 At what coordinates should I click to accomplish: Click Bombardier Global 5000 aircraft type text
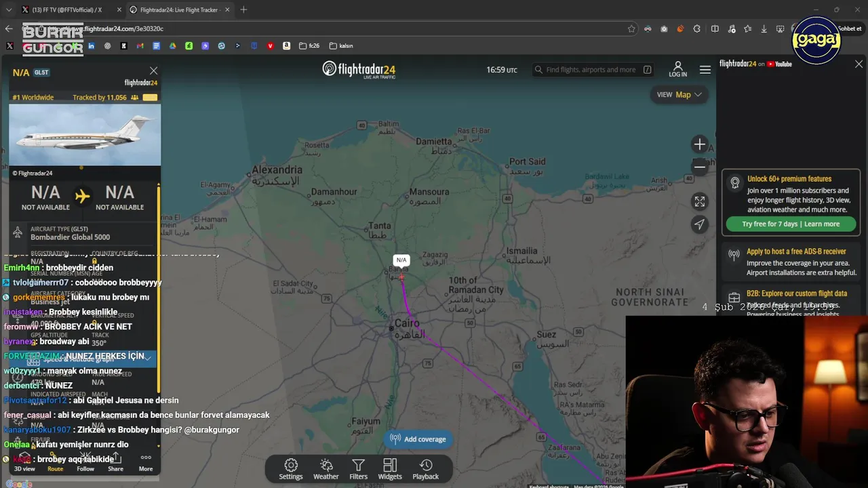pyautogui.click(x=70, y=237)
